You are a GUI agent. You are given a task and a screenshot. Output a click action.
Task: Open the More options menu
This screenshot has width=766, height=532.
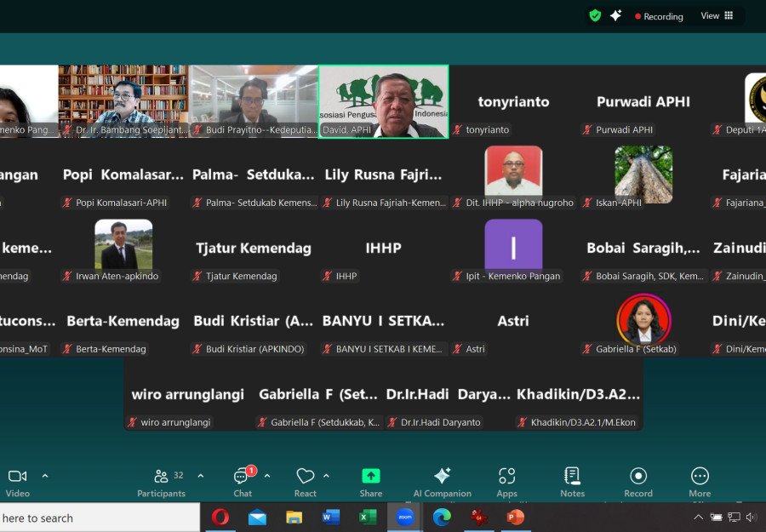click(x=700, y=483)
